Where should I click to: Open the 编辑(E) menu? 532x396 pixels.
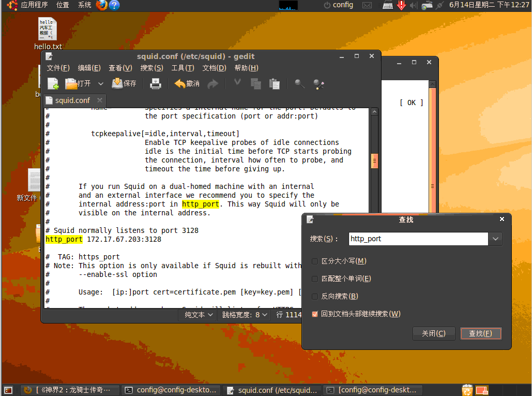pos(89,68)
